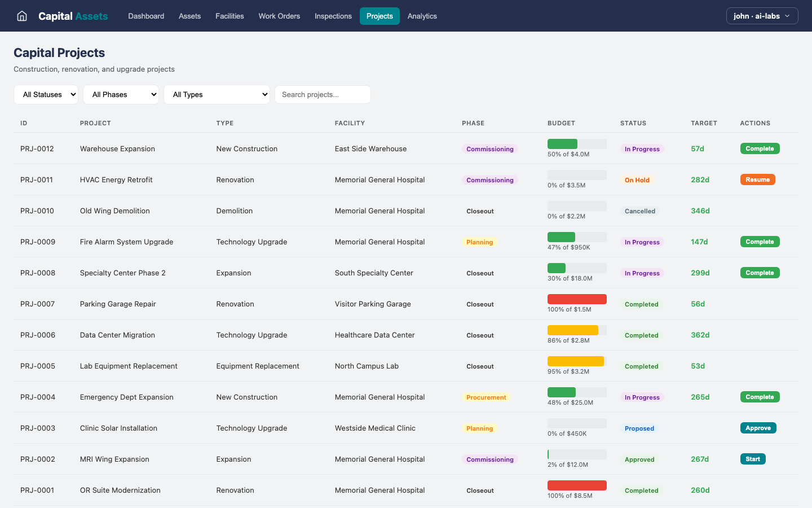Navigate to the Assets section
This screenshot has height=508, width=812.
pos(189,16)
